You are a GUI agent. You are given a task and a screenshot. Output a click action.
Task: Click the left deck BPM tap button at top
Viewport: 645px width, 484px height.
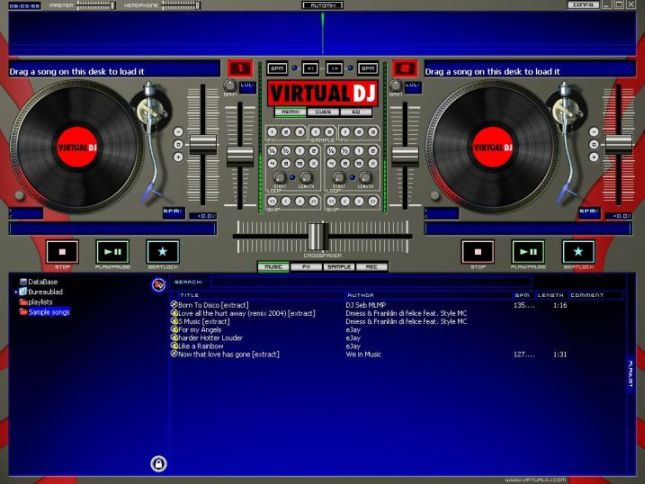277,68
